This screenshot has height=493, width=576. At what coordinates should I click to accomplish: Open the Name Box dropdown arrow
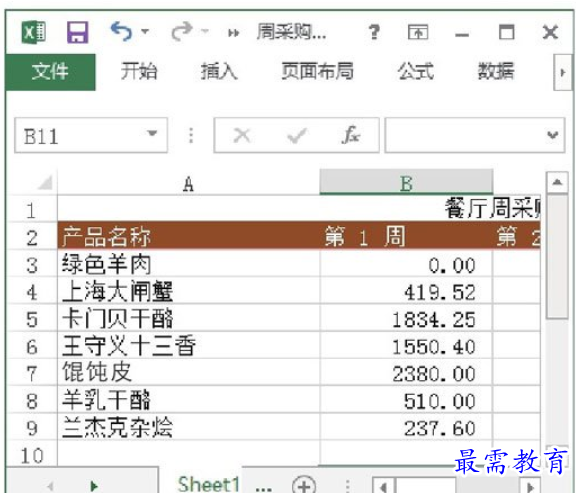tap(152, 133)
